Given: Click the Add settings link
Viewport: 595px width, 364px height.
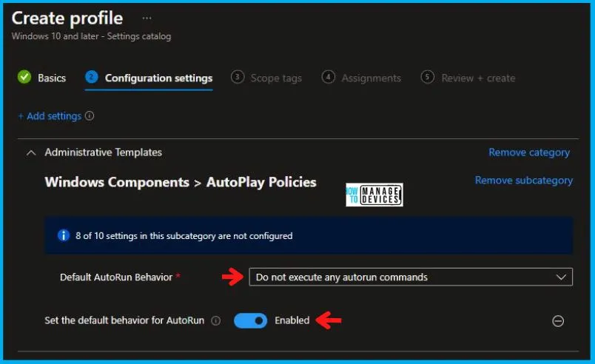Looking at the screenshot, I should (x=50, y=116).
